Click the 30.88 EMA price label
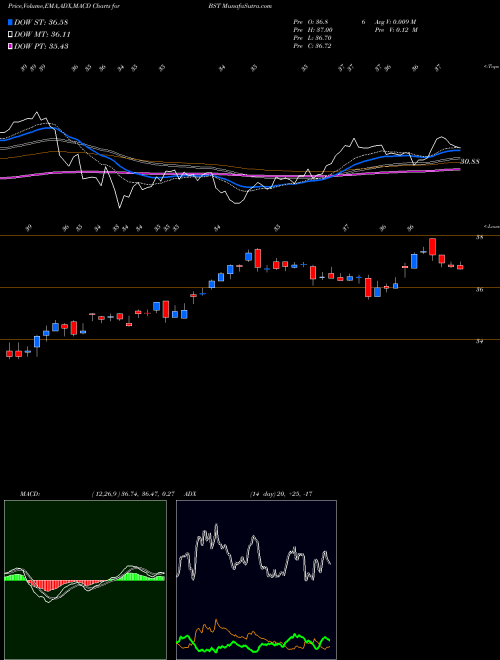500x660 pixels. coord(470,161)
